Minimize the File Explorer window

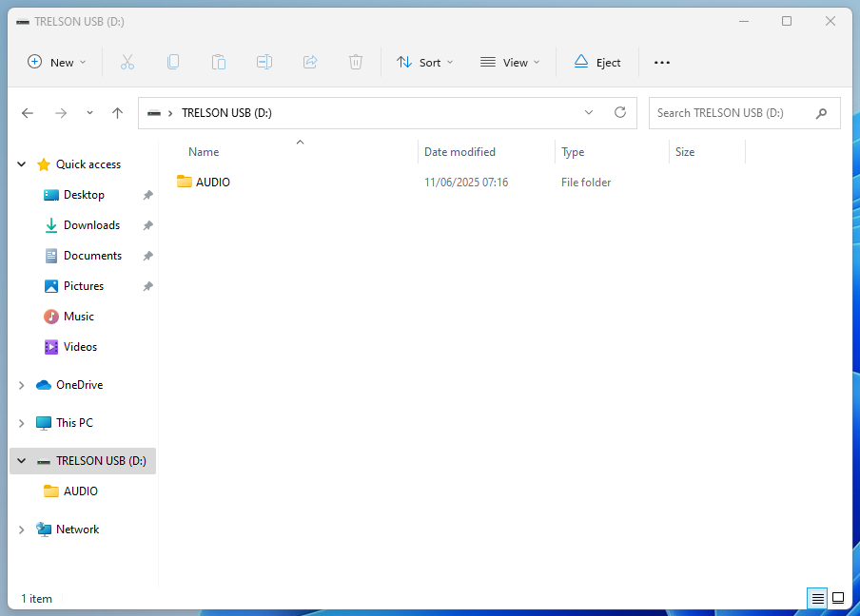744,21
